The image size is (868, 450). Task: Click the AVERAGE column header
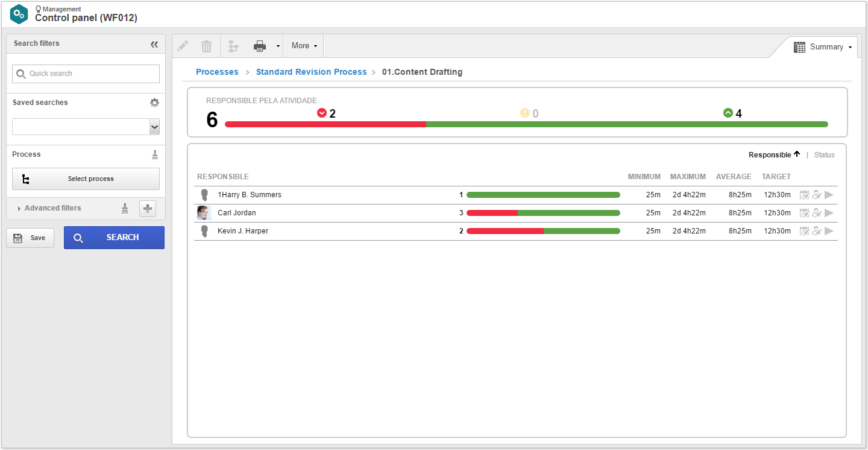pos(734,177)
